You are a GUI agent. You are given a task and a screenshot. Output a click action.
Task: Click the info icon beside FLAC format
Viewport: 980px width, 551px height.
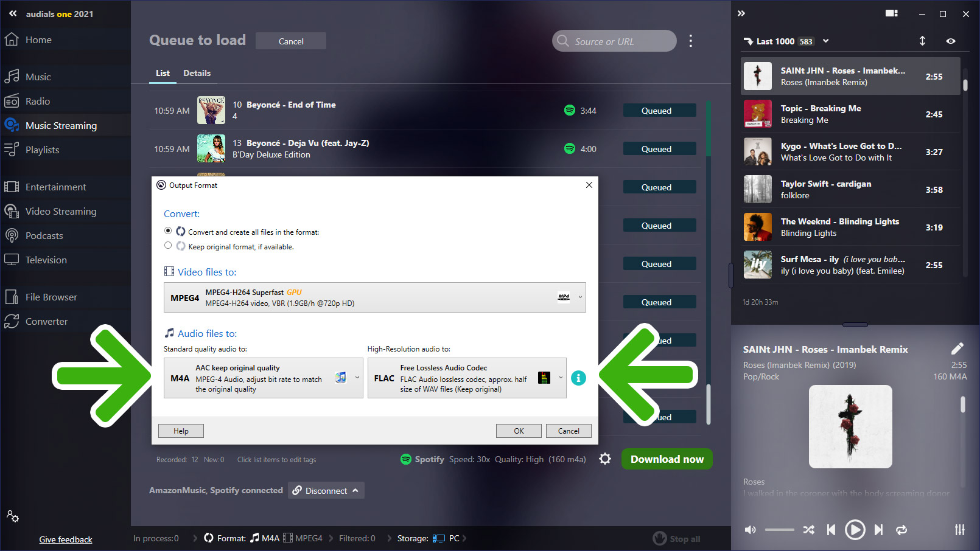[x=578, y=378]
